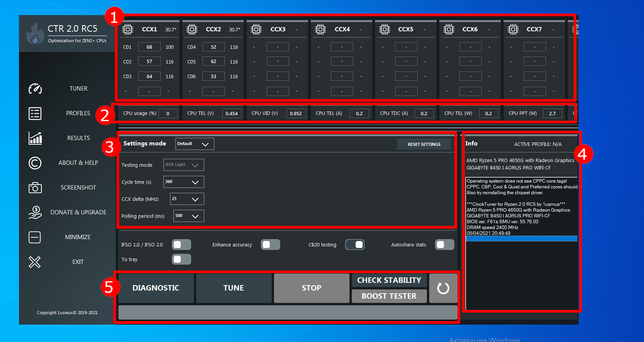The width and height of the screenshot is (644, 342).
Task: Click the Tuner speedometer icon
Action: [35, 89]
